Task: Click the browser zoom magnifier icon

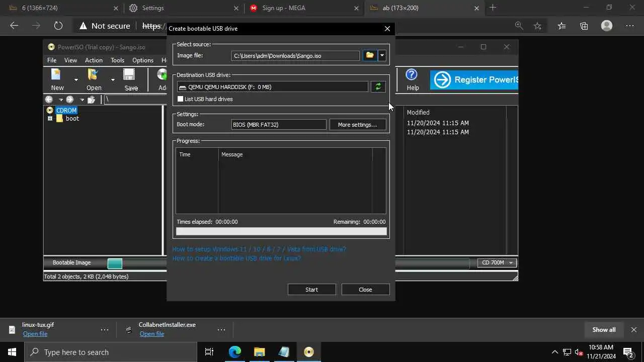Action: pyautogui.click(x=519, y=26)
